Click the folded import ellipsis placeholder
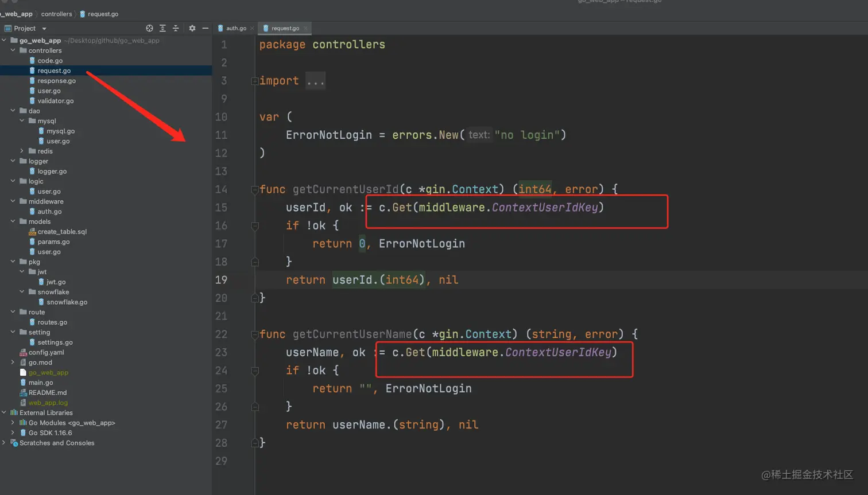Screen dimensions: 868x495 315,81
